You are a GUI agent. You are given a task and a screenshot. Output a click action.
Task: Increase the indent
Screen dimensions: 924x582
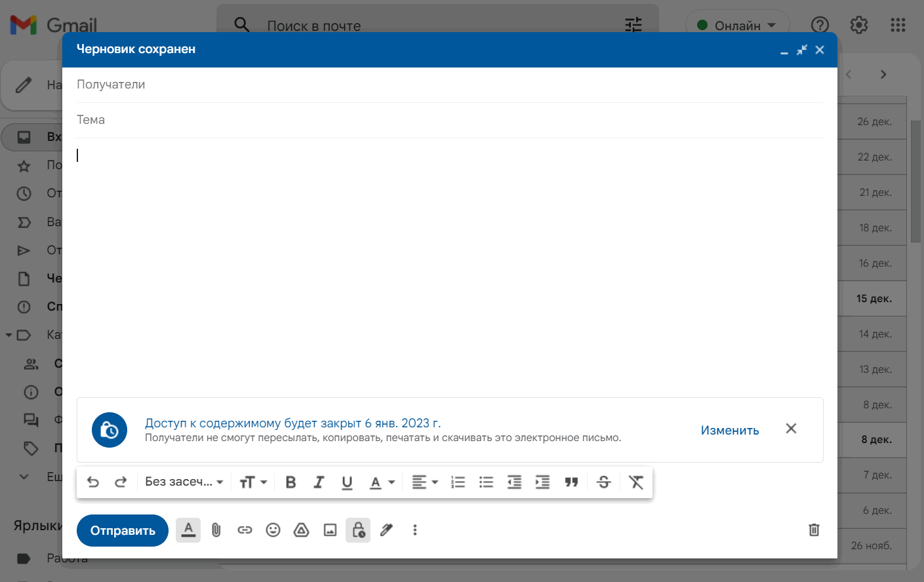click(x=543, y=482)
